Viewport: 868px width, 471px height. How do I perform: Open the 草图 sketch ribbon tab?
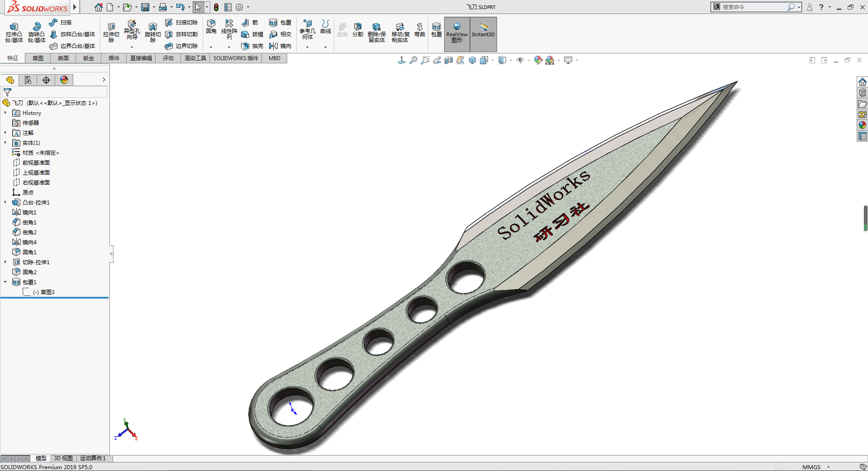(38, 58)
